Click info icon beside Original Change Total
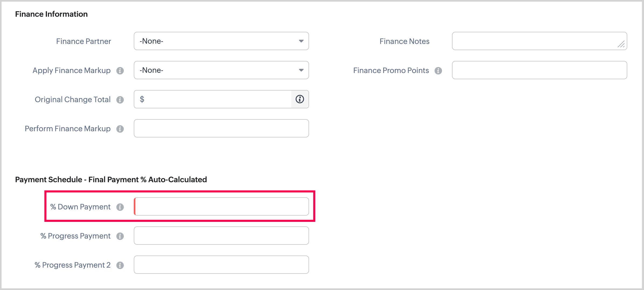Image resolution: width=644 pixels, height=290 pixels. pyautogui.click(x=120, y=100)
